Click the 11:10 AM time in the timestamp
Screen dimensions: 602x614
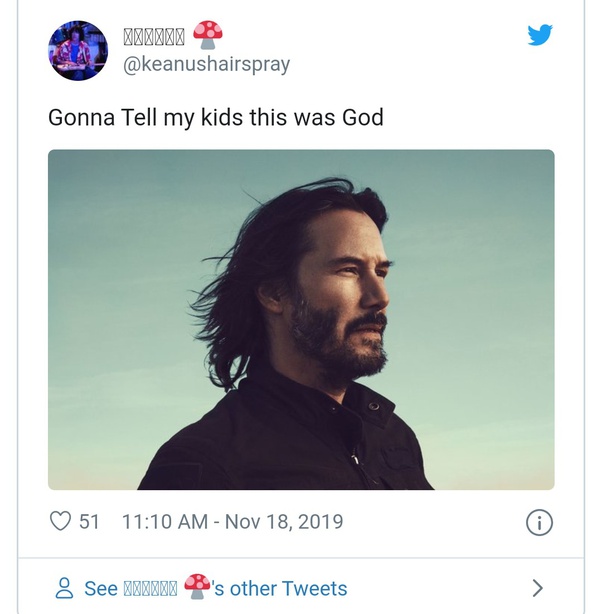[x=165, y=521]
